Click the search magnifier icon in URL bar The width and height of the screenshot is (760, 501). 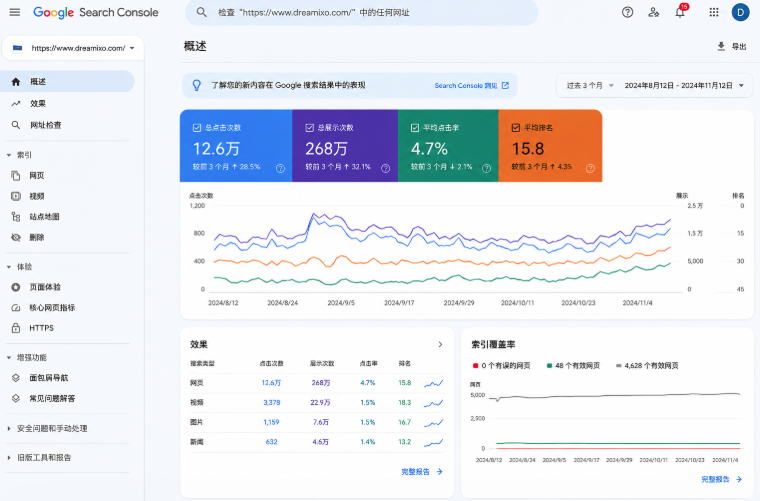coord(201,12)
